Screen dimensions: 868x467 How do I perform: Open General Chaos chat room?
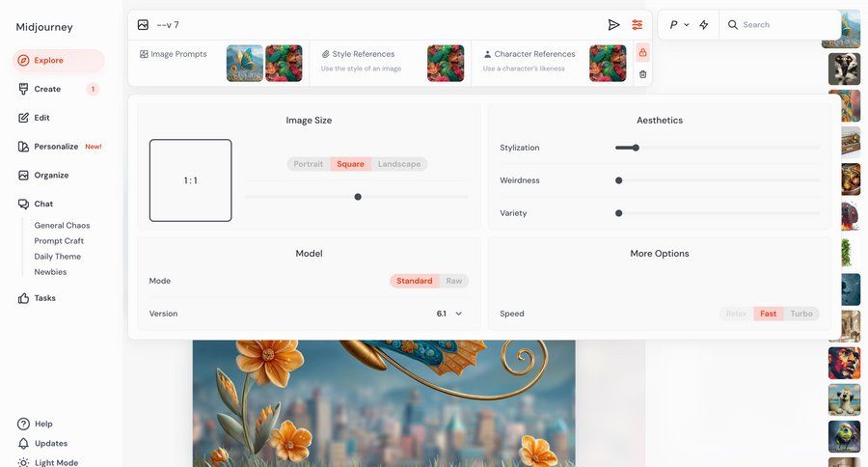pos(62,226)
